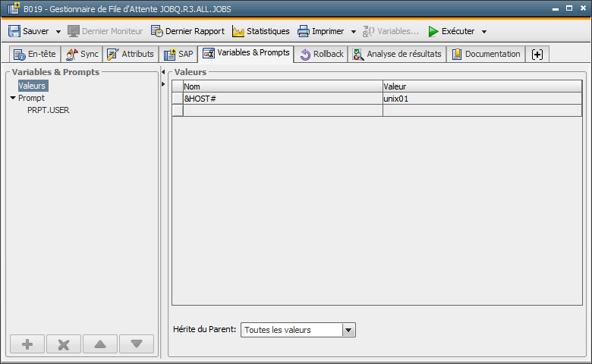Screen dimensions: 592x364
Task: Click the Imprimer printer icon
Action: pos(304,31)
